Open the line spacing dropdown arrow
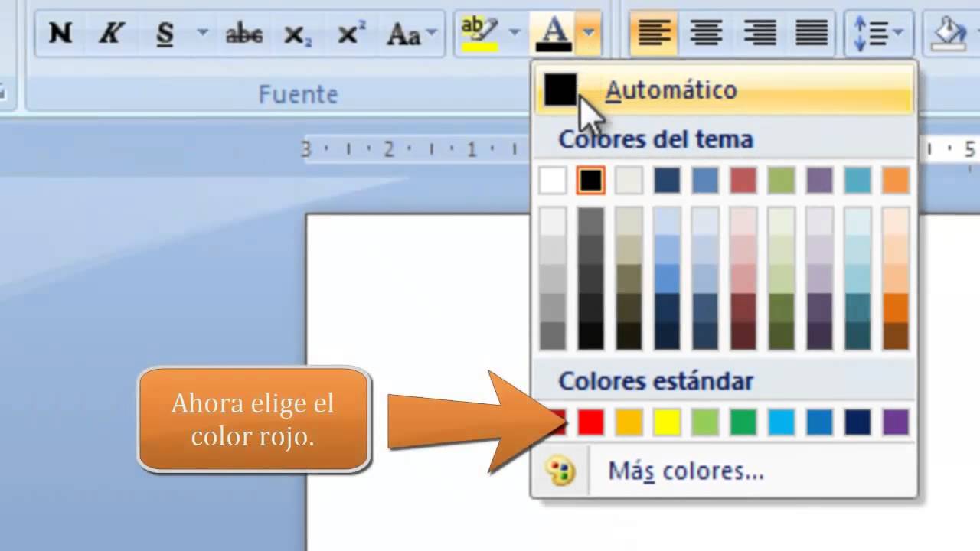The width and height of the screenshot is (980, 551). tap(898, 33)
